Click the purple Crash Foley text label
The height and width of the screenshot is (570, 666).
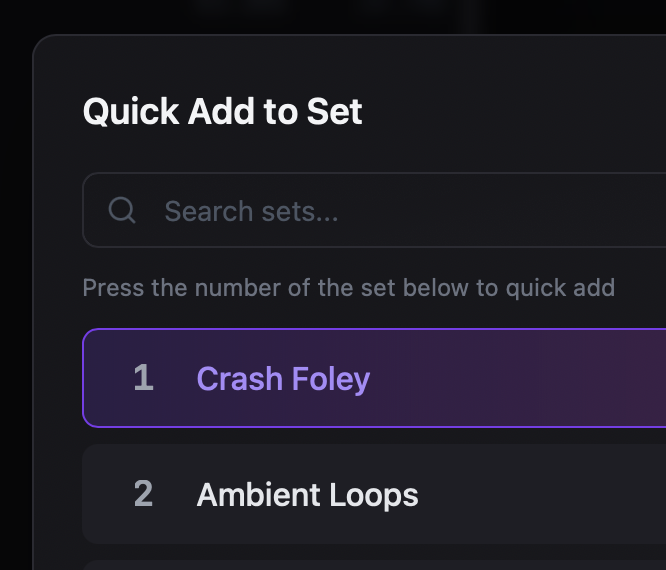283,379
